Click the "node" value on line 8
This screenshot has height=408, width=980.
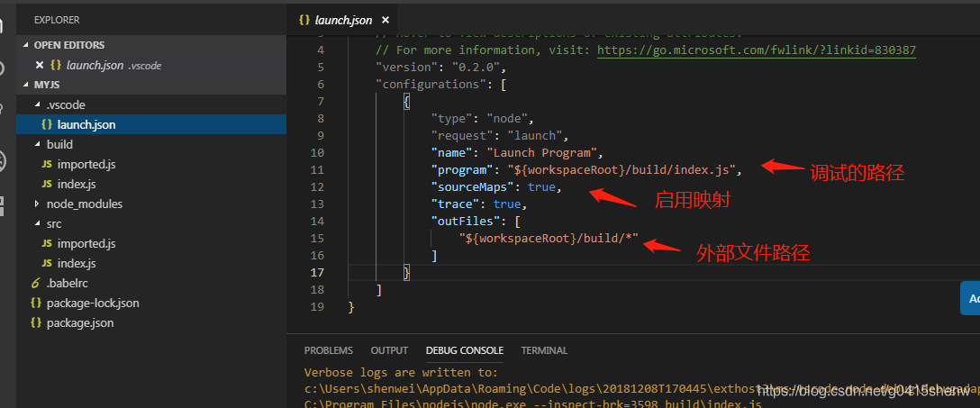[x=509, y=118]
